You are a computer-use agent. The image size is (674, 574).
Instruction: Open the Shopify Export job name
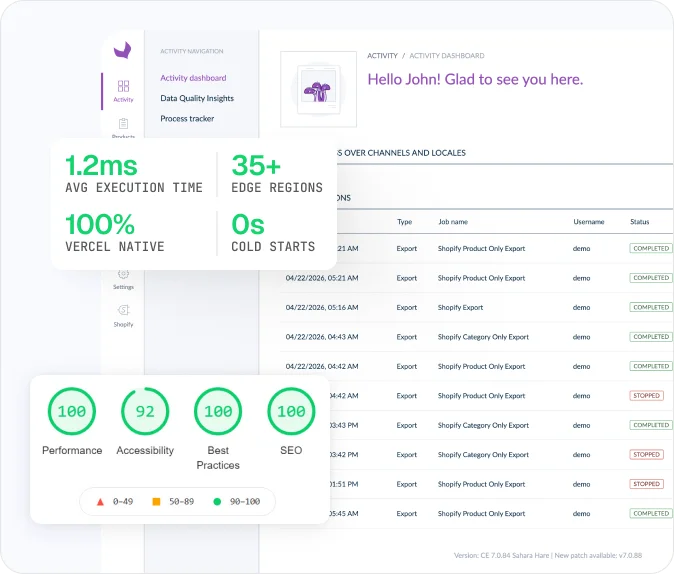460,307
